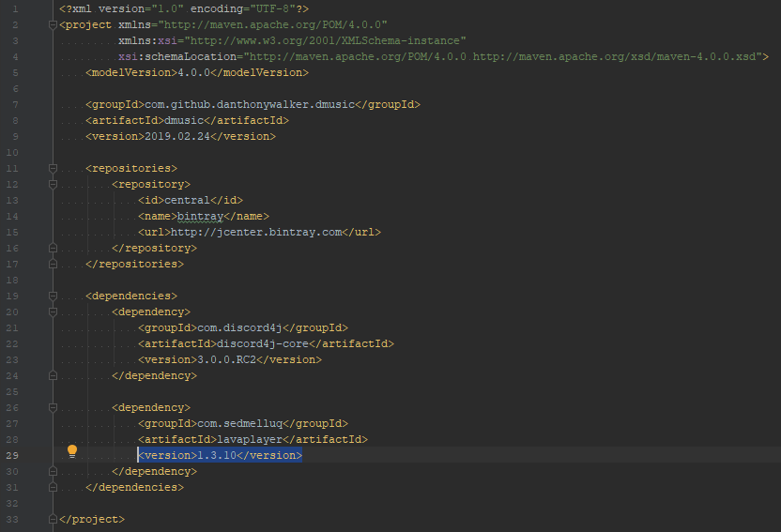The height and width of the screenshot is (532, 781).
Task: Click the jcenter.bintray.com URL text
Action: click(256, 233)
